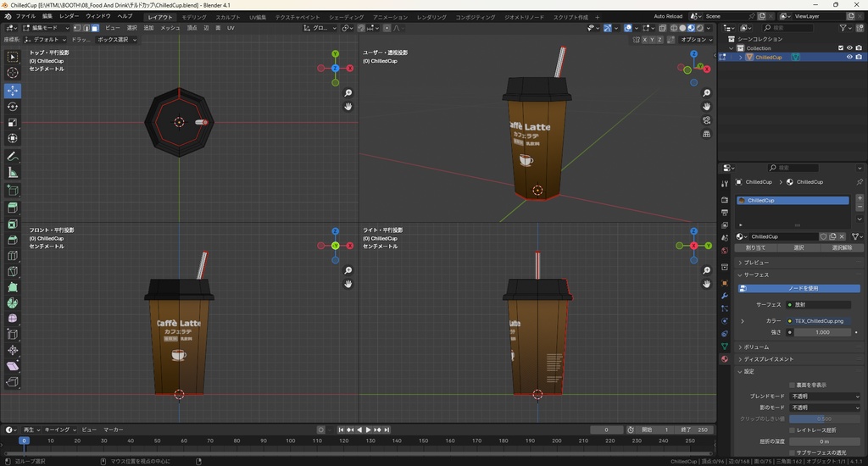The image size is (868, 466).
Task: Open the Material properties tab icon
Action: tap(725, 359)
